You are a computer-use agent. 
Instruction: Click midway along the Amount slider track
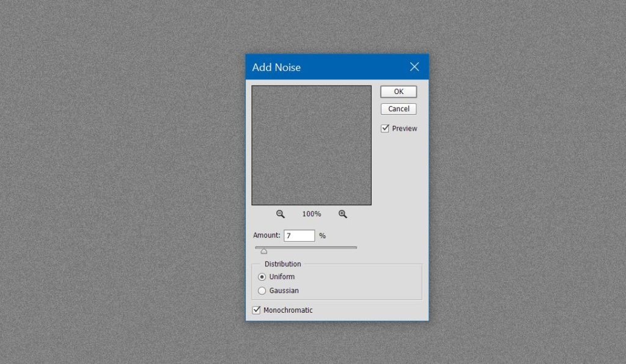click(x=306, y=247)
